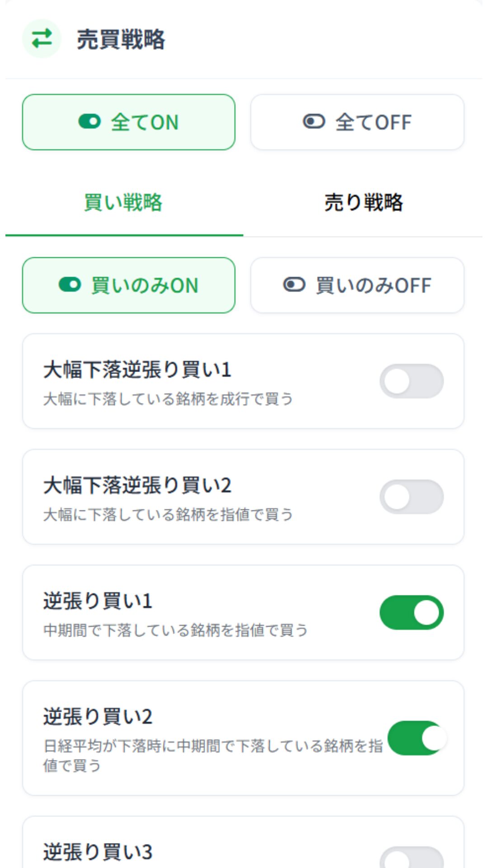Click the swap arrows icon beside 売買戦略
Viewport: 488px width, 868px height.
click(x=42, y=38)
